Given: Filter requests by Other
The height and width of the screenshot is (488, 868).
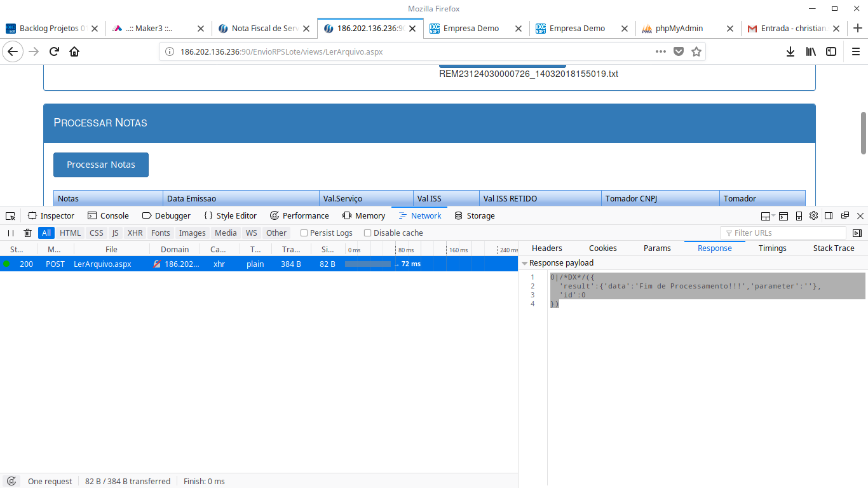Looking at the screenshot, I should pyautogui.click(x=276, y=233).
